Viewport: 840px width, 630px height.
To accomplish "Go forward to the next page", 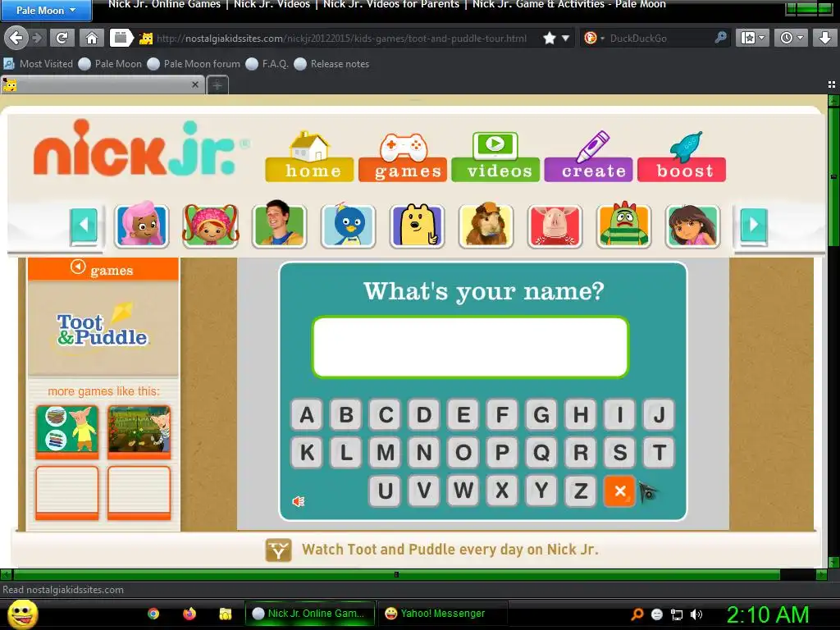I will tap(38, 38).
